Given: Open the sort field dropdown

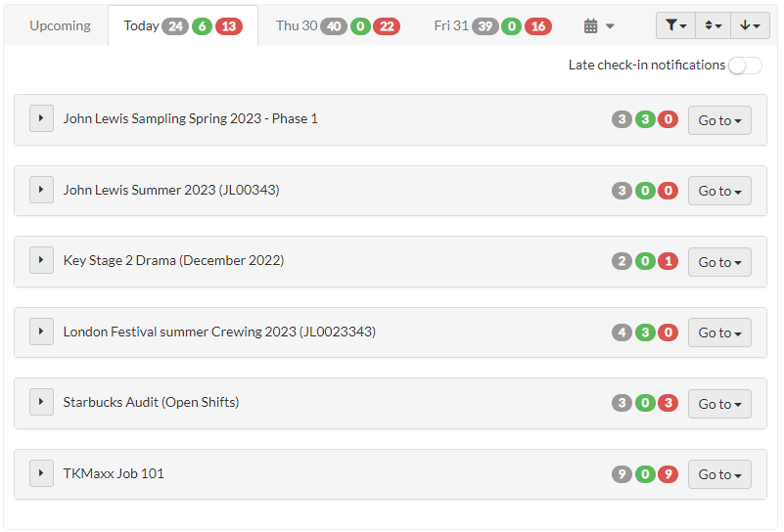Looking at the screenshot, I should pyautogui.click(x=713, y=25).
